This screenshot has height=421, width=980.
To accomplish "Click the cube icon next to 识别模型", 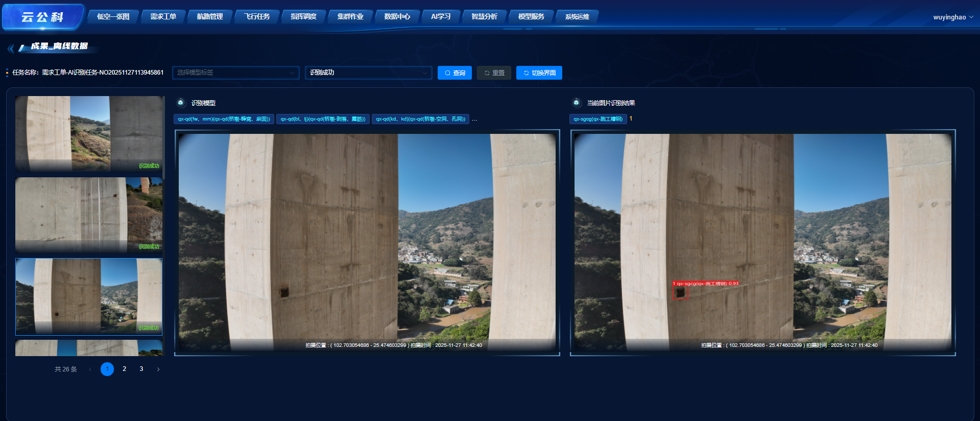I will pyautogui.click(x=181, y=103).
